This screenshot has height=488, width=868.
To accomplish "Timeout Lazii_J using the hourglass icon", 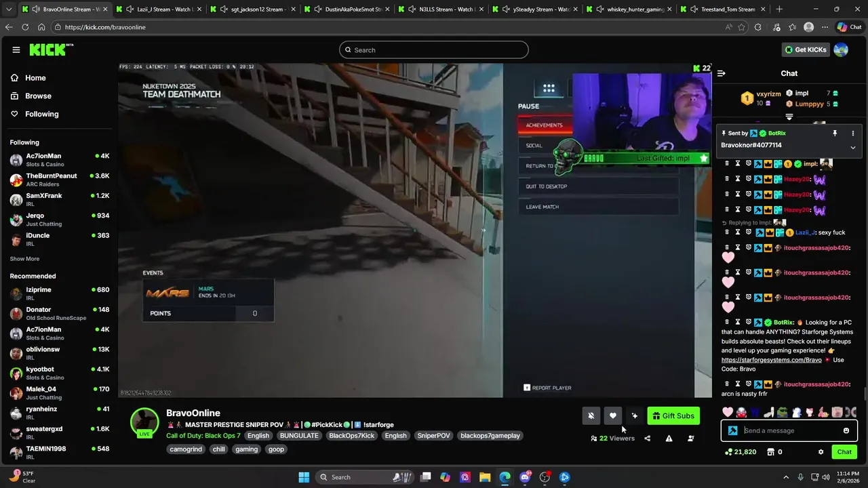I will tap(738, 232).
